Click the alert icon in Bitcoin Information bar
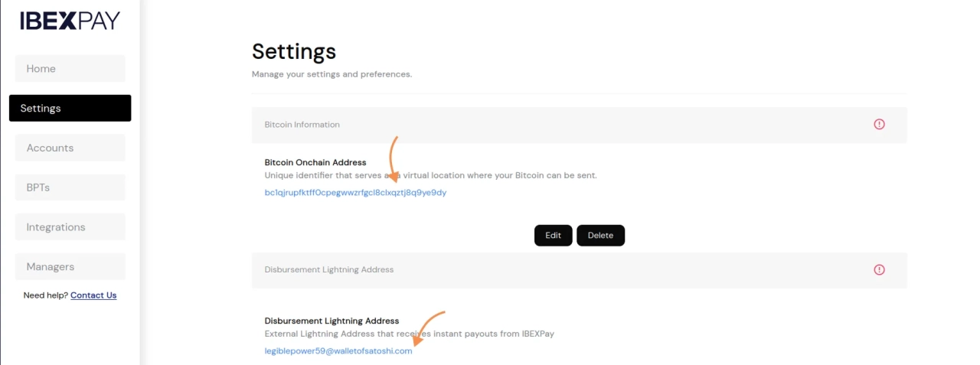This screenshot has height=365, width=980. tap(879, 124)
